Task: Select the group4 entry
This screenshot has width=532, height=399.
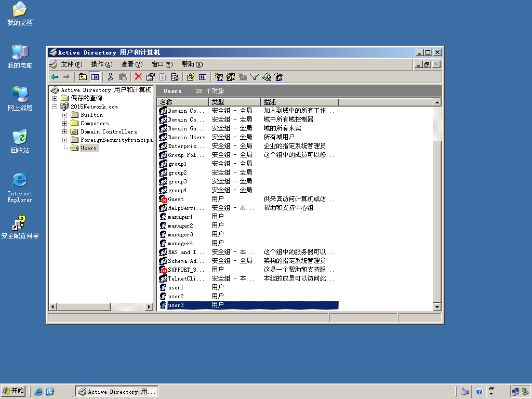Action: point(248,190)
